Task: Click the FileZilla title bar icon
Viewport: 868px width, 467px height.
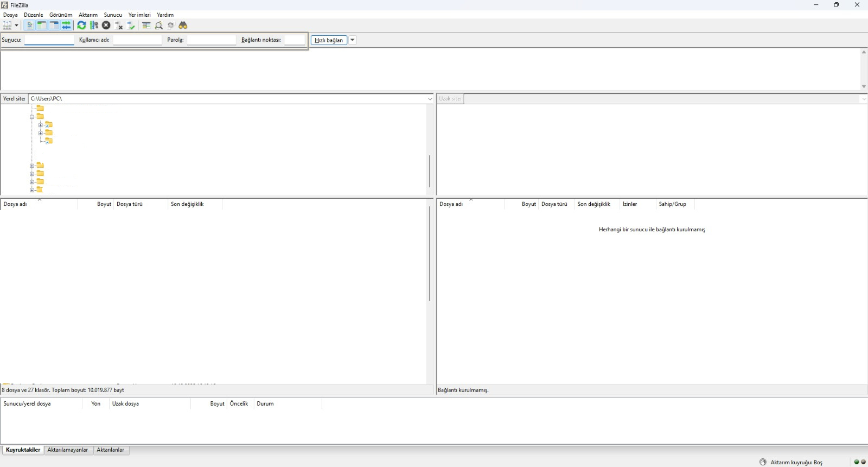Action: click(5, 5)
